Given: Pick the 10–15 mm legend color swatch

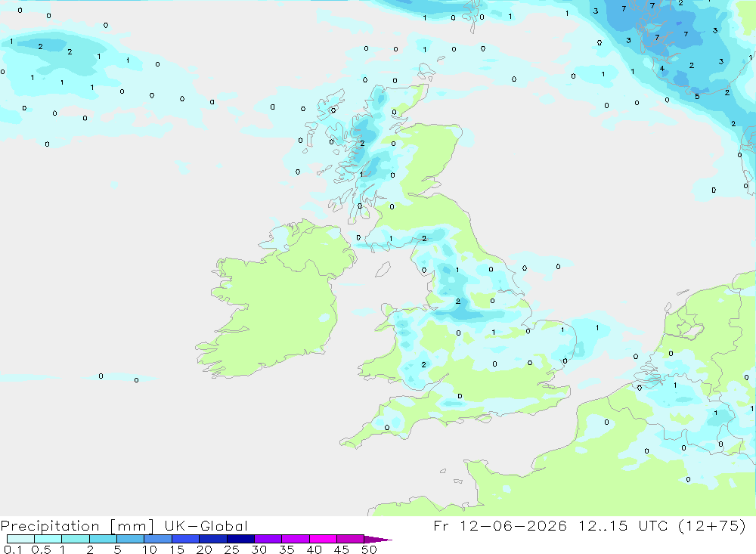Looking at the screenshot, I should click(158, 539).
